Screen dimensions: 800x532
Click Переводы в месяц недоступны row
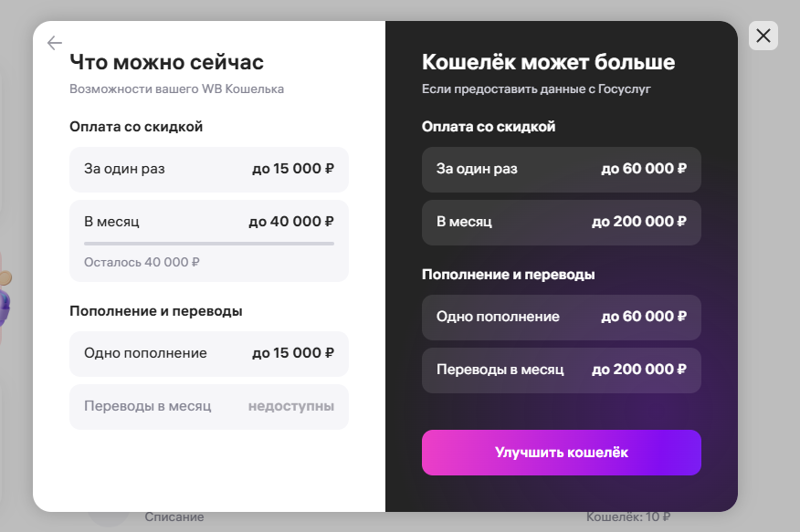click(x=209, y=406)
